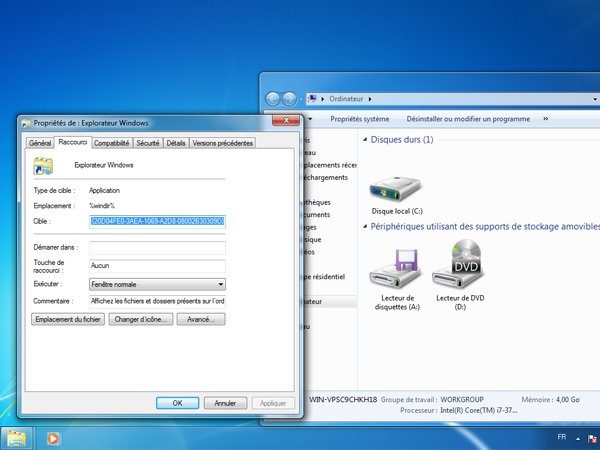600x450 pixels.
Task: Click the Action Center flag tray icon
Action: (x=592, y=439)
